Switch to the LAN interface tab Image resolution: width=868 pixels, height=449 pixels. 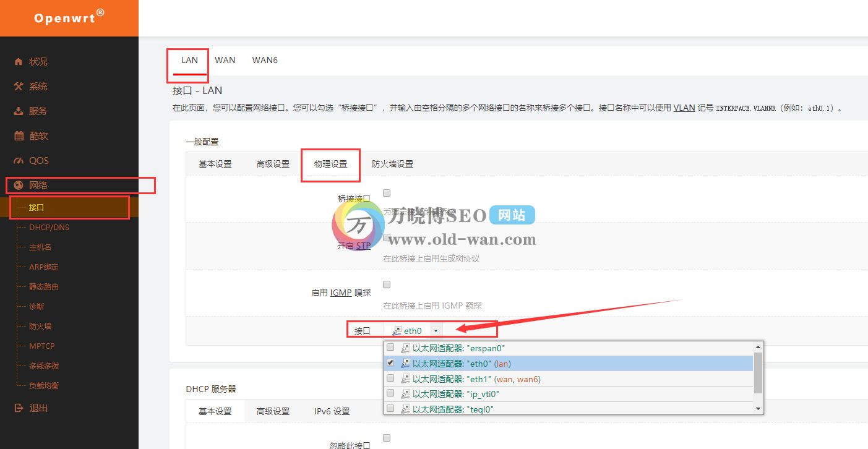pos(189,60)
